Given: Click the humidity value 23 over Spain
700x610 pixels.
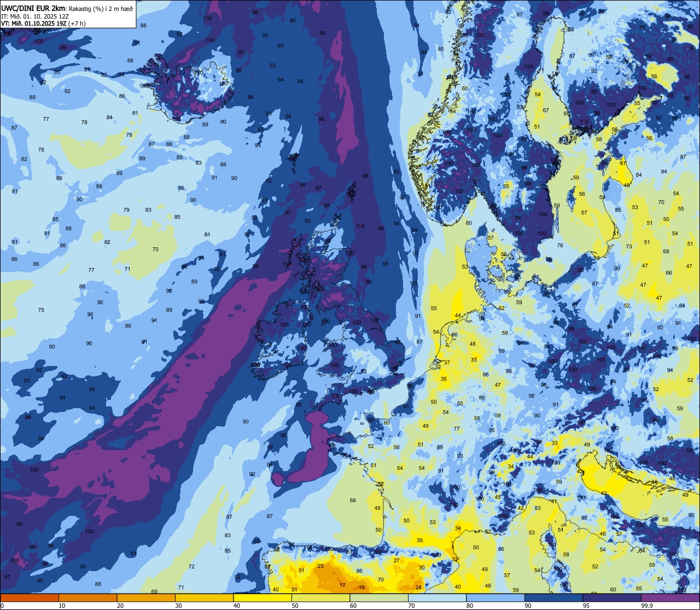Looking at the screenshot, I should tap(320, 566).
